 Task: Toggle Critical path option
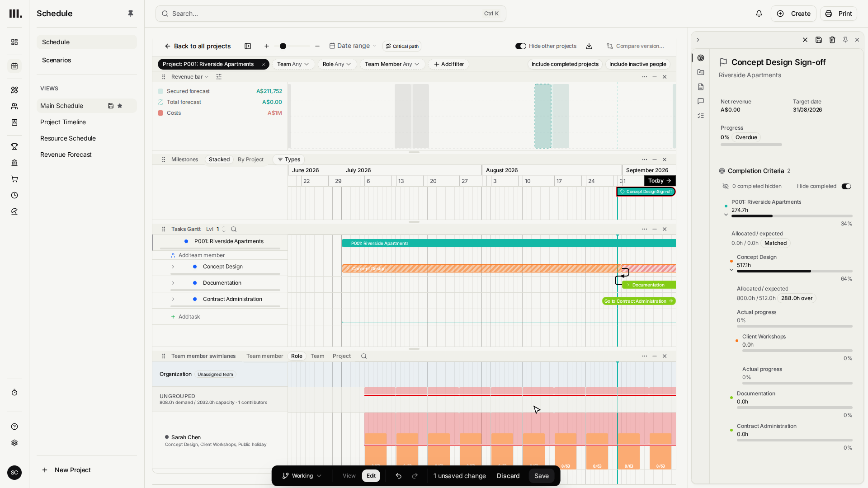[402, 46]
